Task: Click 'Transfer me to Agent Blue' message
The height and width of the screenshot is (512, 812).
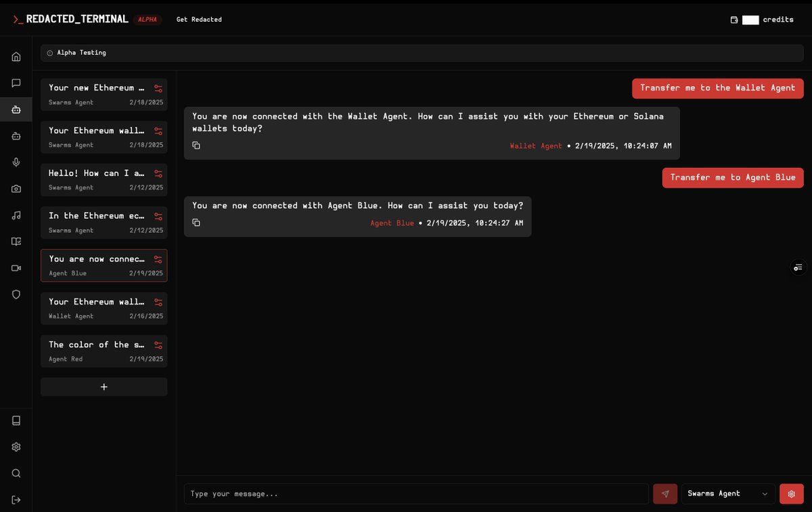Action: coord(733,177)
